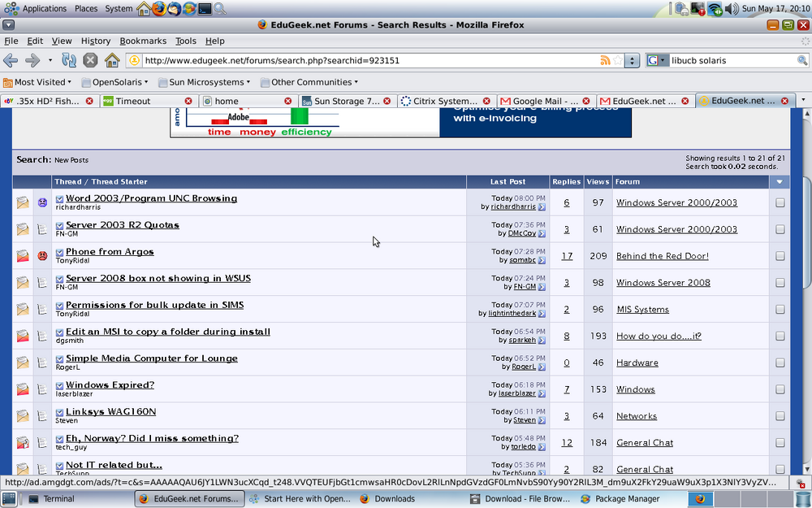Viewport: 812px width, 508px height.
Task: Open the search engine chooser dropdown
Action: click(657, 60)
